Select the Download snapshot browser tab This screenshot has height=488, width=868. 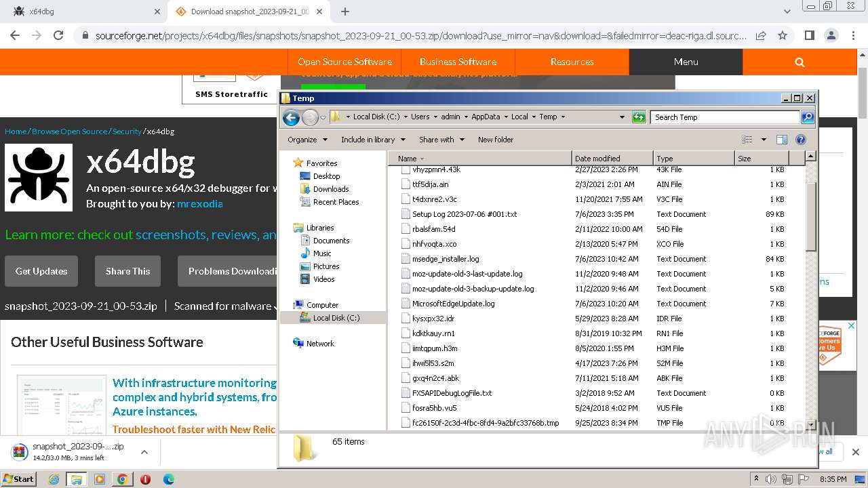pyautogui.click(x=248, y=12)
